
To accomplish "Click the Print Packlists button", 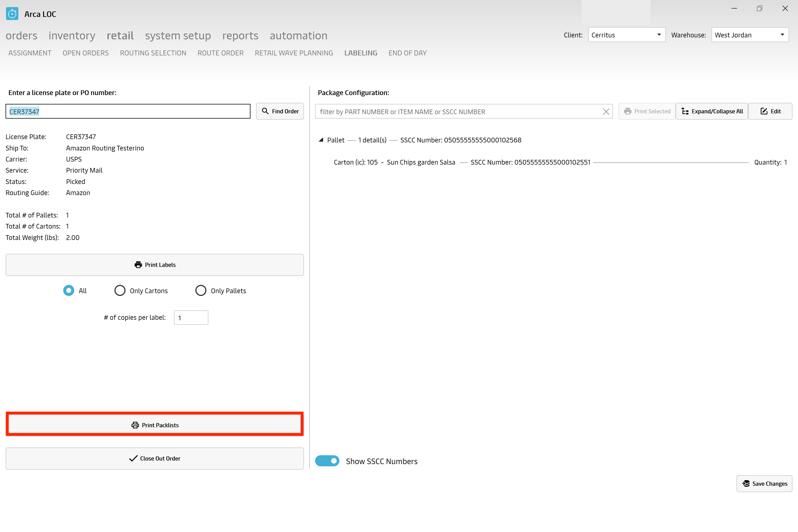I will [x=154, y=425].
